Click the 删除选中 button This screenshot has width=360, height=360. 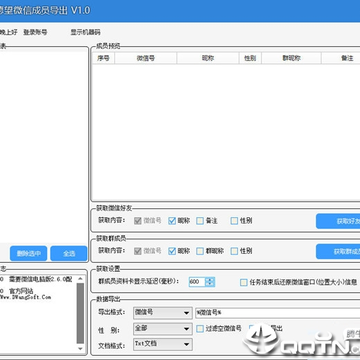pyautogui.click(x=29, y=254)
